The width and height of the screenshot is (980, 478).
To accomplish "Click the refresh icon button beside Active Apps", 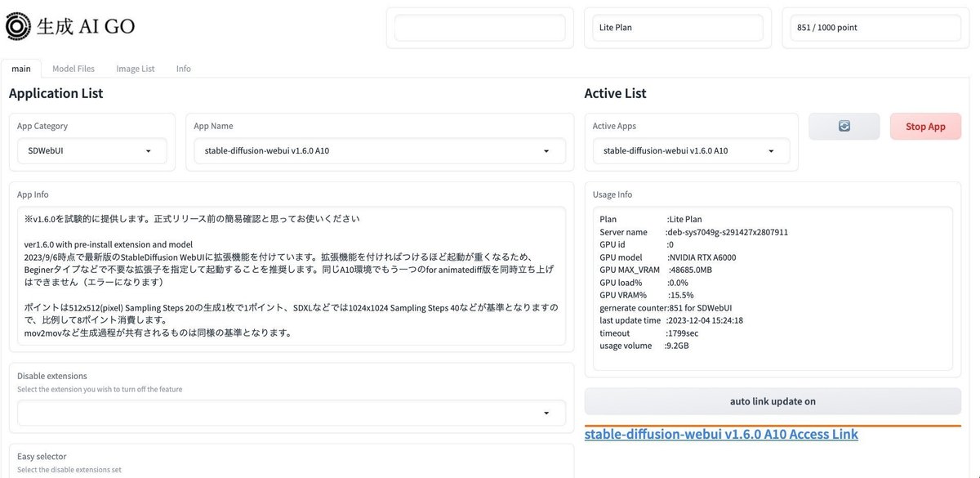I will (844, 127).
